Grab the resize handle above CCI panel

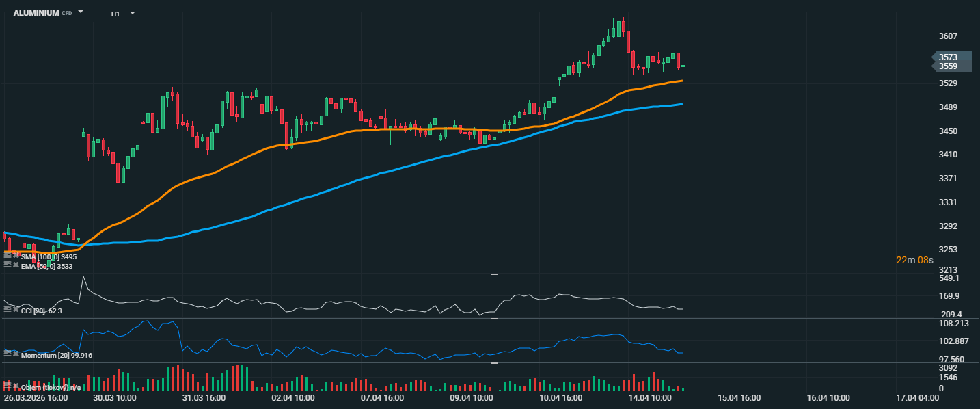point(494,274)
